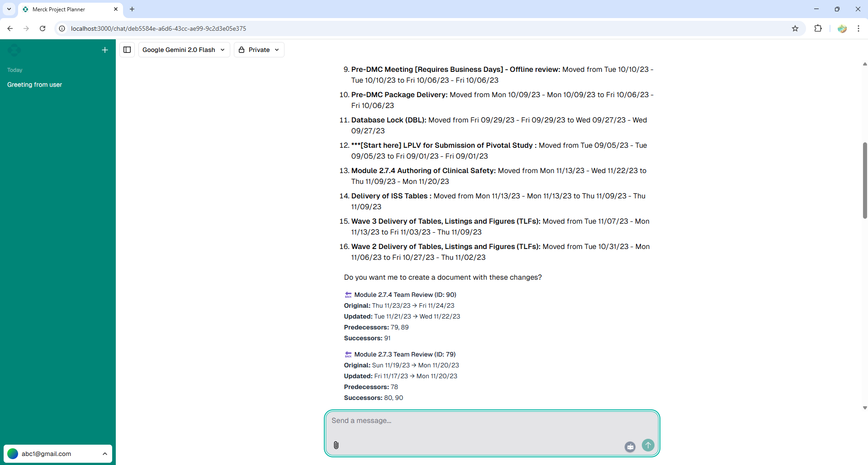The image size is (868, 465).
Task: Click the new chat plus icon
Action: [105, 50]
